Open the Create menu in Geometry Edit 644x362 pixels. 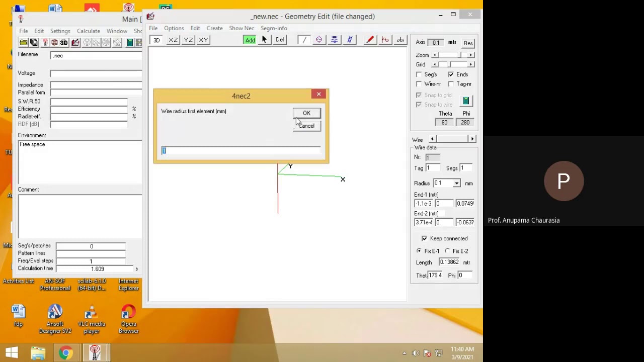214,28
